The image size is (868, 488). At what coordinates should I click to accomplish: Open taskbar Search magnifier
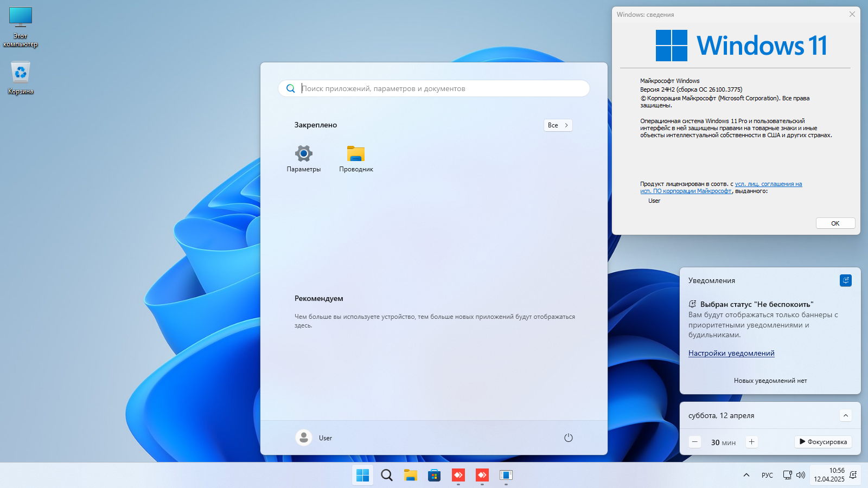pyautogui.click(x=387, y=475)
